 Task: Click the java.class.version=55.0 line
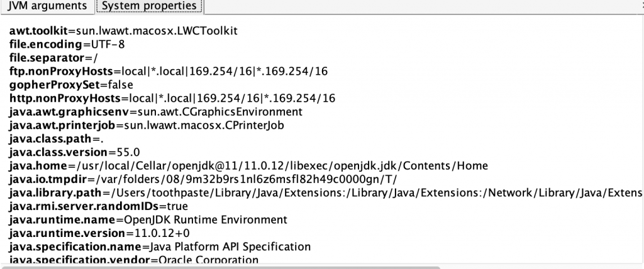tap(74, 152)
